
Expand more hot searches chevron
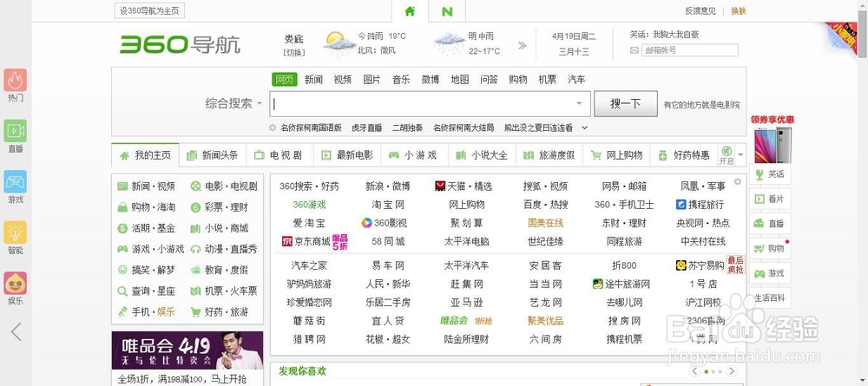point(584,128)
